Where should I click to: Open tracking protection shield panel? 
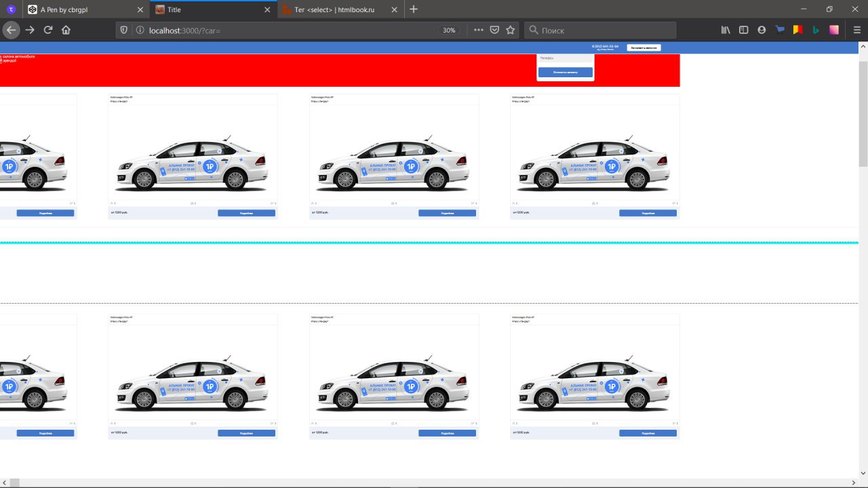(x=123, y=30)
